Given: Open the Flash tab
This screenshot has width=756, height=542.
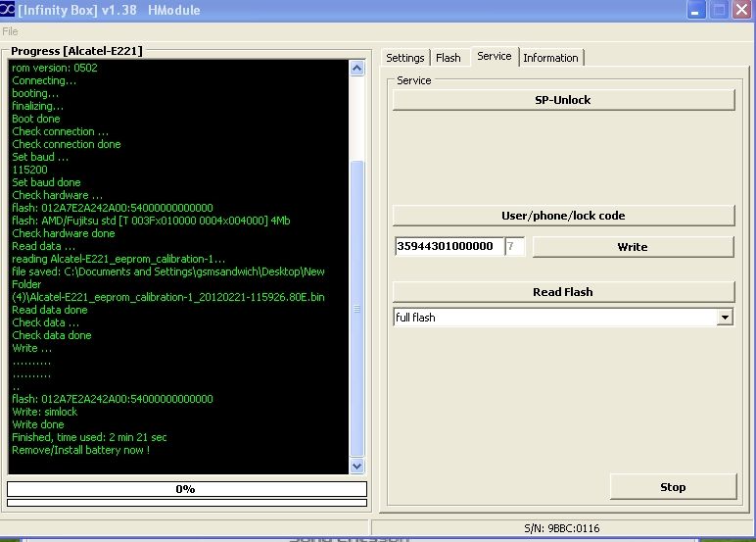Looking at the screenshot, I should [449, 58].
